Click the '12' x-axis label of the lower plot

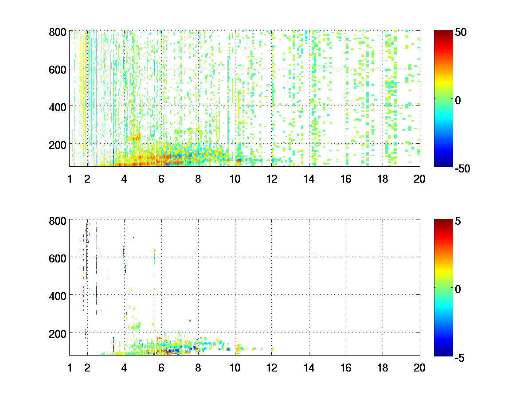(x=272, y=368)
